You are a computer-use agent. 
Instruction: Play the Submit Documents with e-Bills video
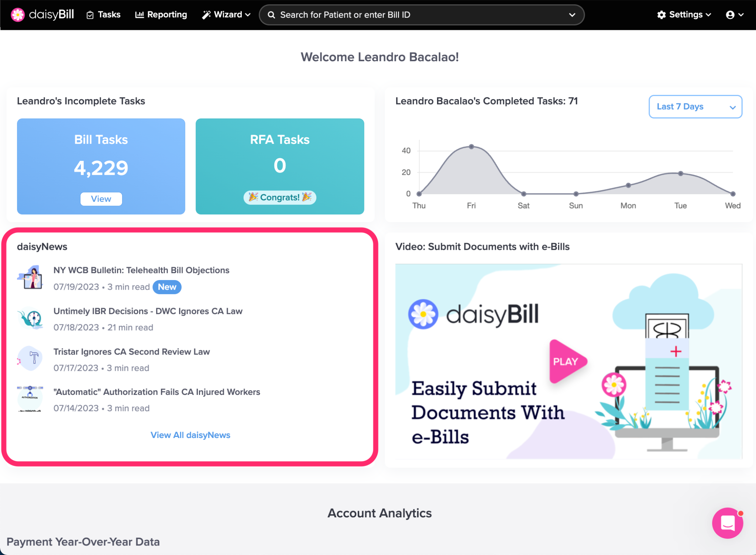[566, 361]
